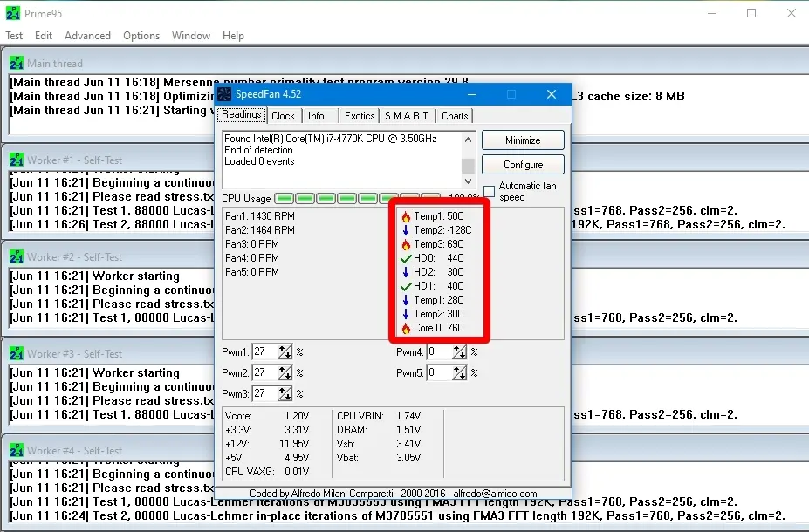Click scroll up arrow in SpeedFan log box
The height and width of the screenshot is (532, 809).
coord(468,140)
